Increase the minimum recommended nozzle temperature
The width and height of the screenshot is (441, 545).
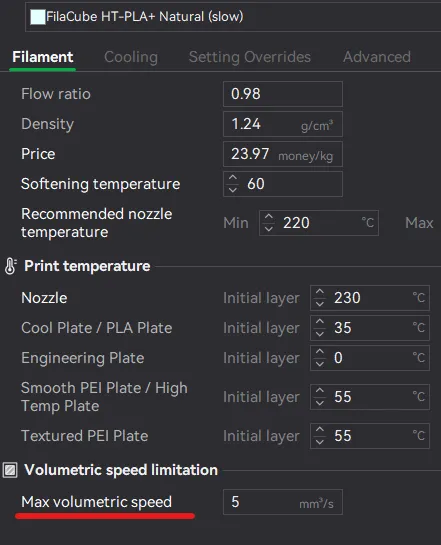pos(269,217)
